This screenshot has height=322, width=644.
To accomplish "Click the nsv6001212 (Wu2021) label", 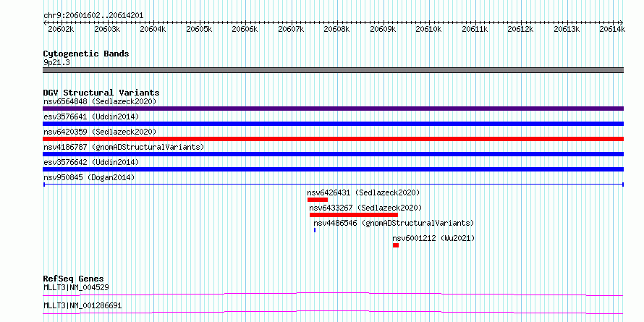I will coord(433,238).
